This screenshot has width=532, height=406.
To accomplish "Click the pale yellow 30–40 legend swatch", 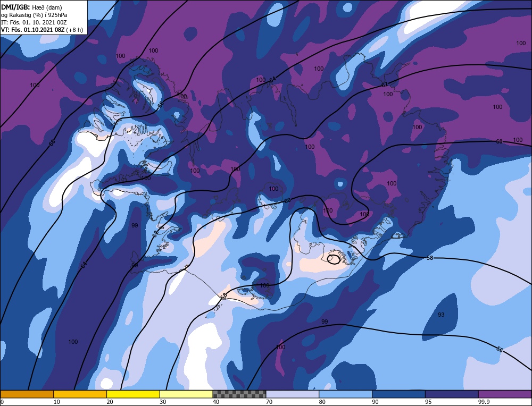I will 186,394.
